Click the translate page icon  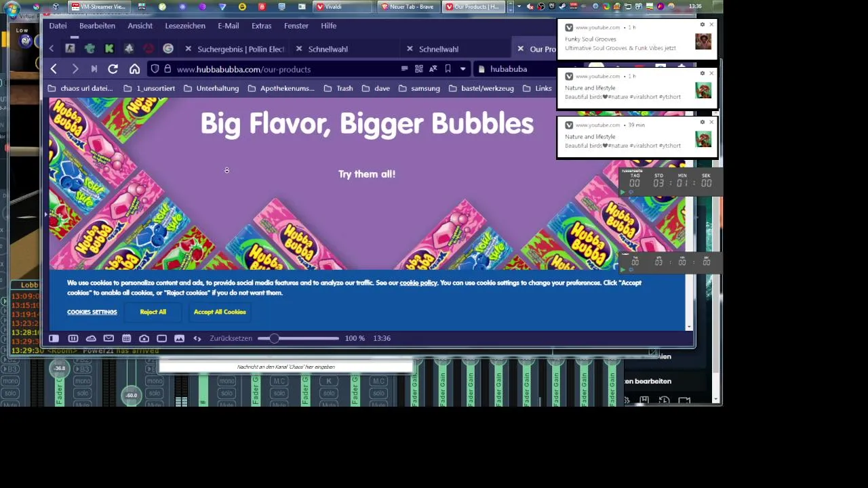[433, 68]
